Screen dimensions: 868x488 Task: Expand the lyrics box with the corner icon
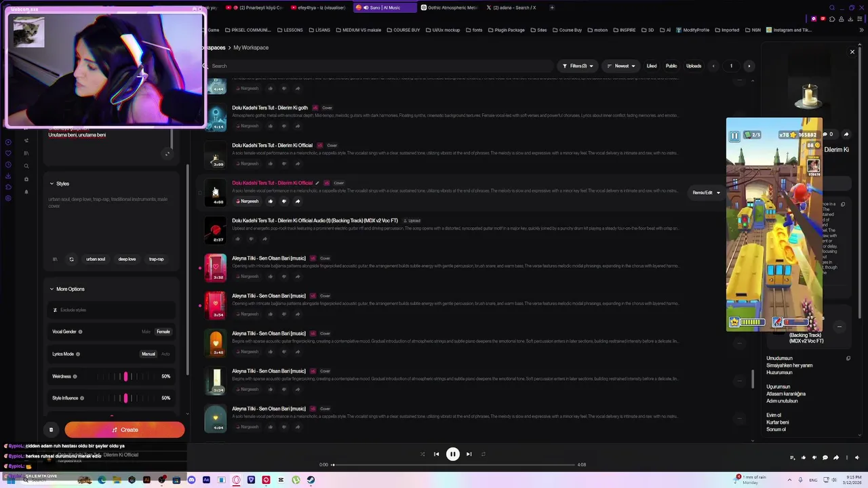click(167, 154)
